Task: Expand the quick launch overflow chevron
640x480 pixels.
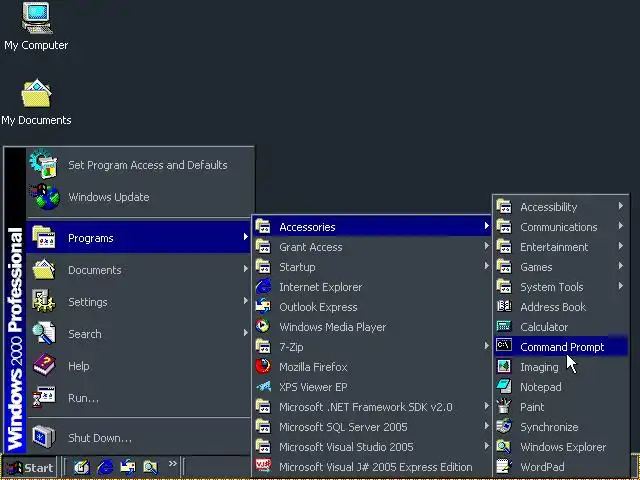Action: pyautogui.click(x=173, y=464)
